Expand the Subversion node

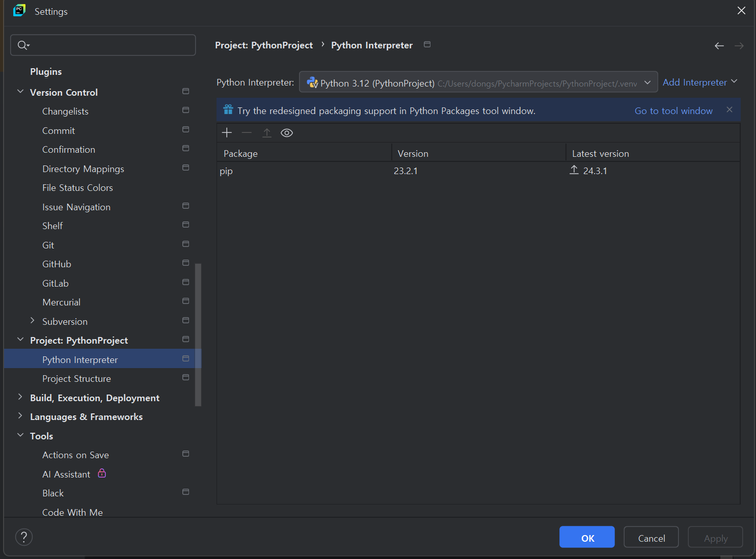pos(33,321)
